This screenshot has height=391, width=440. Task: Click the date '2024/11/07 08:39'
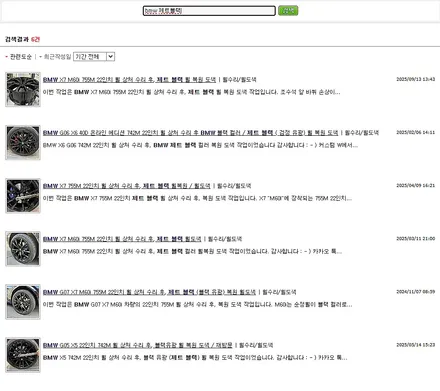(415, 292)
